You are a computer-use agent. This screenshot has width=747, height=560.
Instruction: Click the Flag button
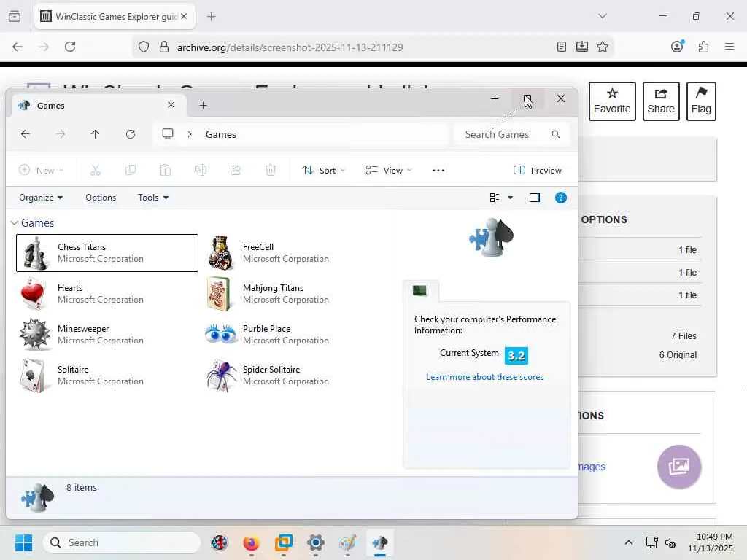(x=701, y=101)
